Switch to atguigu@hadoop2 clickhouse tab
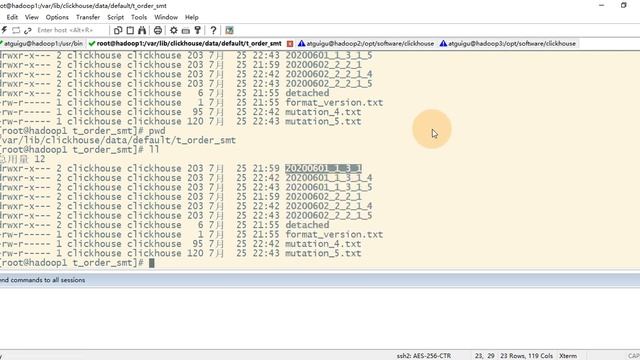Screen dimensions: 640x360 point(366,43)
